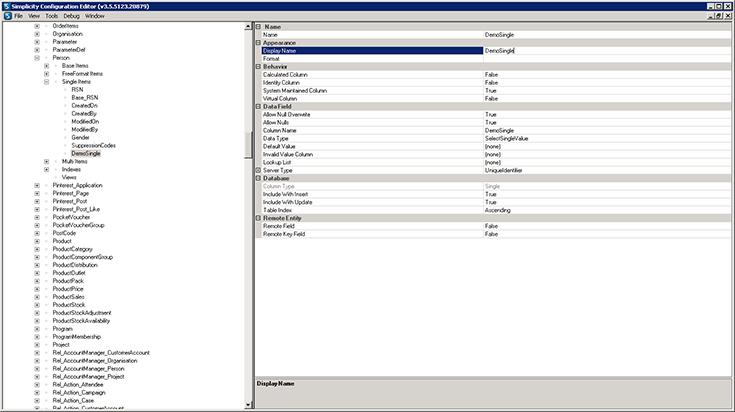This screenshot has height=412, width=735.
Task: Select the DemoSingle tree item
Action: 86,153
